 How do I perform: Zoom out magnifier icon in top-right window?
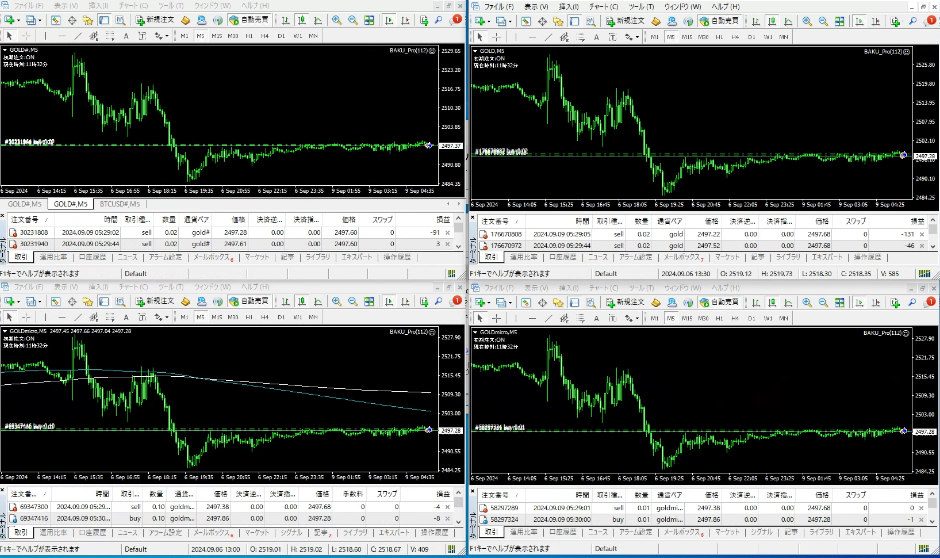pyautogui.click(x=823, y=21)
